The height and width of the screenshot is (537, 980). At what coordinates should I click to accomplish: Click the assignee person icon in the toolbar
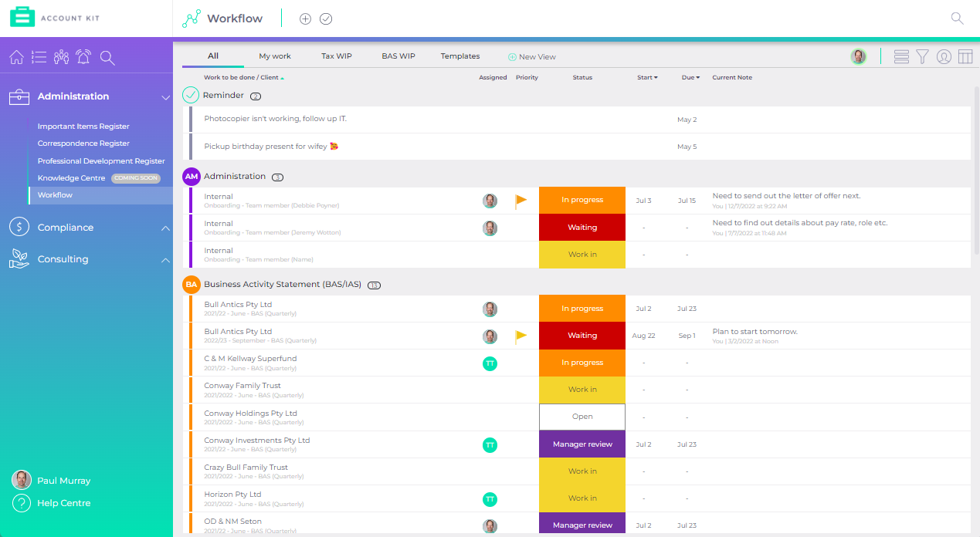[944, 56]
